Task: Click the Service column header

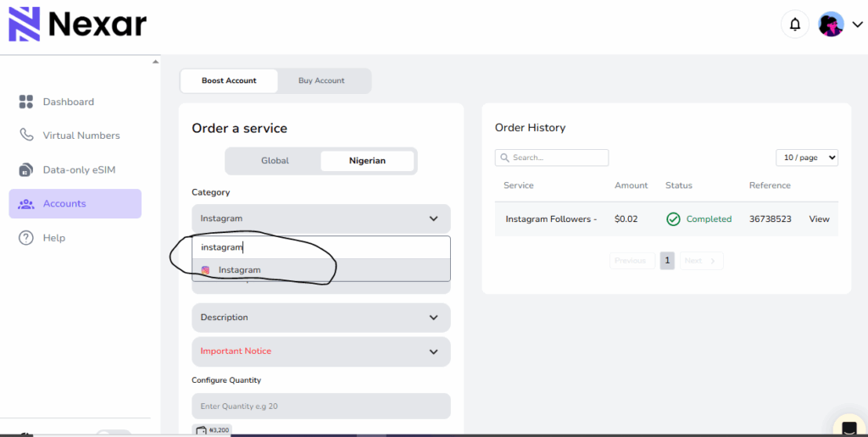Action: click(x=518, y=185)
